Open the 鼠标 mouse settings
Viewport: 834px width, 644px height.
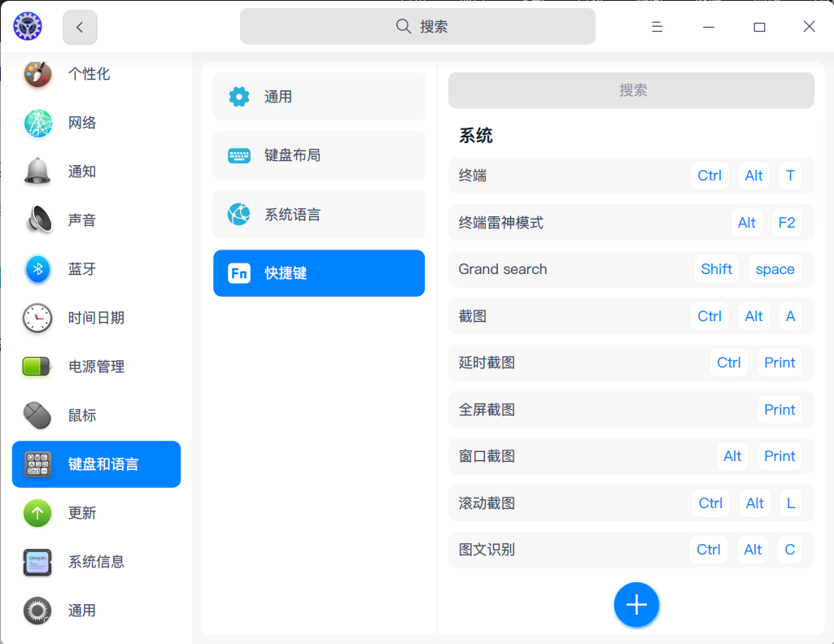(96, 416)
